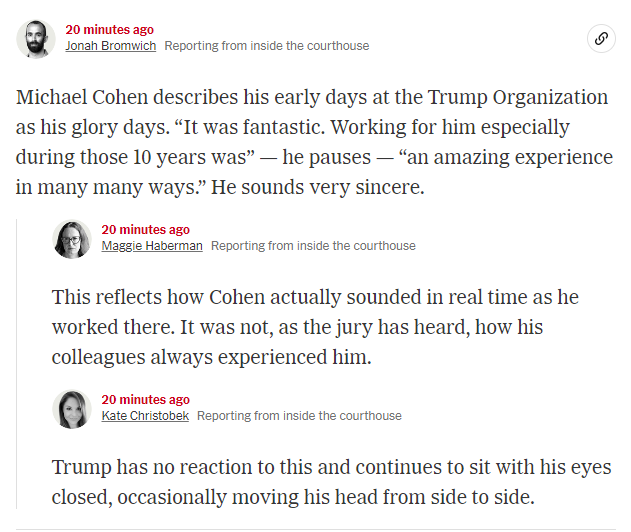Click Maggie Haberman's profile photo
This screenshot has width=631, height=532.
click(x=72, y=239)
